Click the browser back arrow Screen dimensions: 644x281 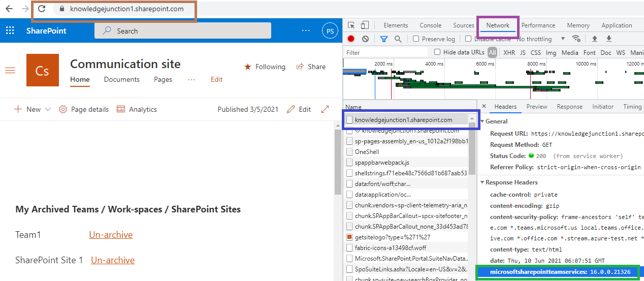coord(9,9)
